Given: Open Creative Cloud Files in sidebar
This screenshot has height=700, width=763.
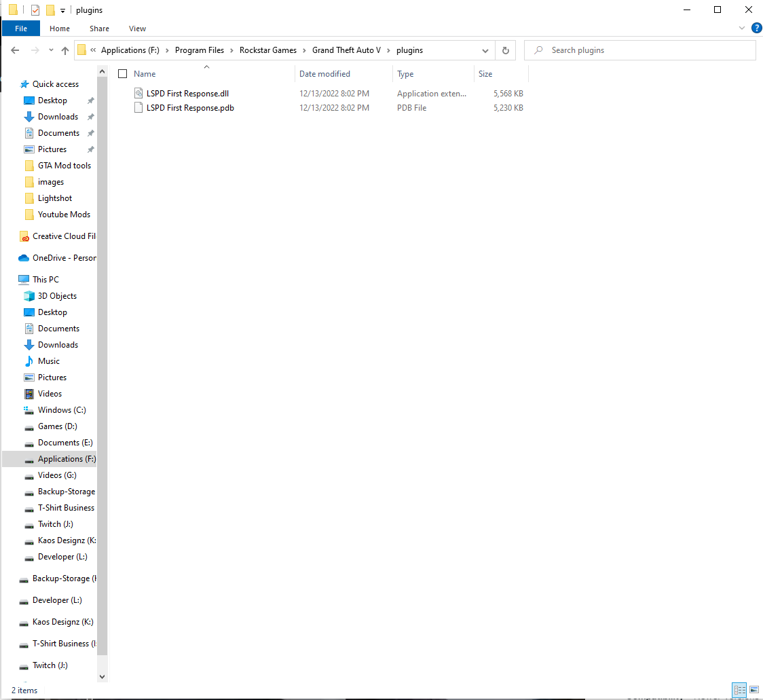Looking at the screenshot, I should [x=64, y=236].
